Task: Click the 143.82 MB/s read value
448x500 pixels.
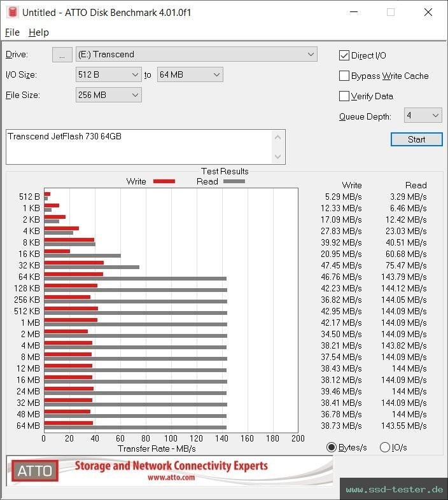Action: coord(404,345)
